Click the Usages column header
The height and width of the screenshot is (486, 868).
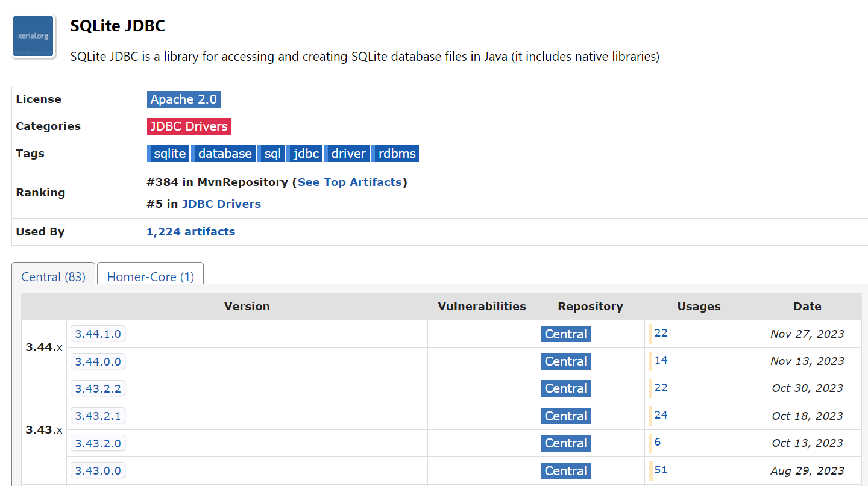pos(699,307)
